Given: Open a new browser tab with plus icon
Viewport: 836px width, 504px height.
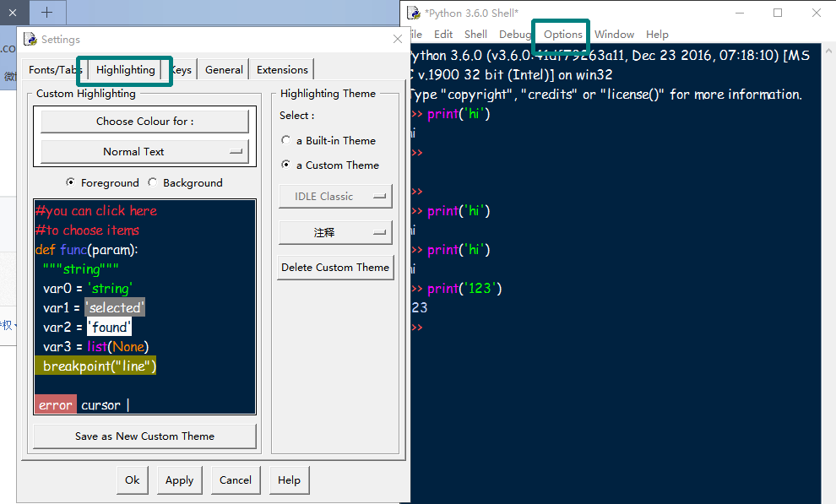Looking at the screenshot, I should [x=47, y=13].
